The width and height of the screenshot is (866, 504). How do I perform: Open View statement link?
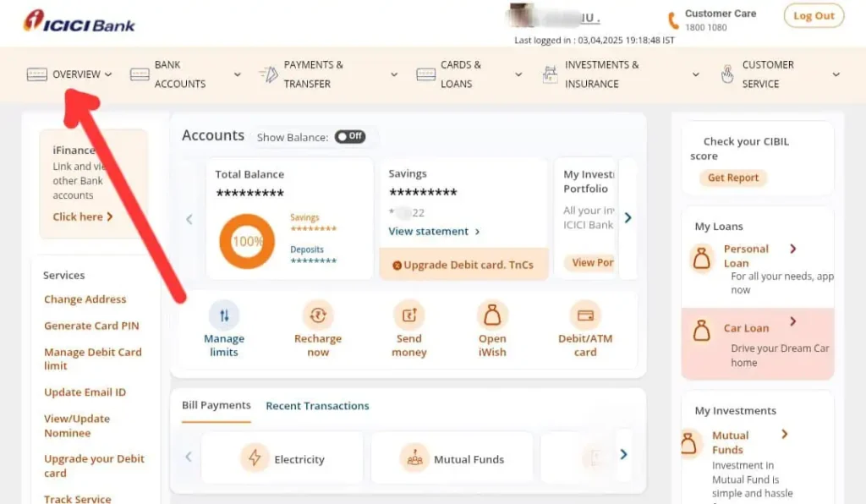point(434,232)
